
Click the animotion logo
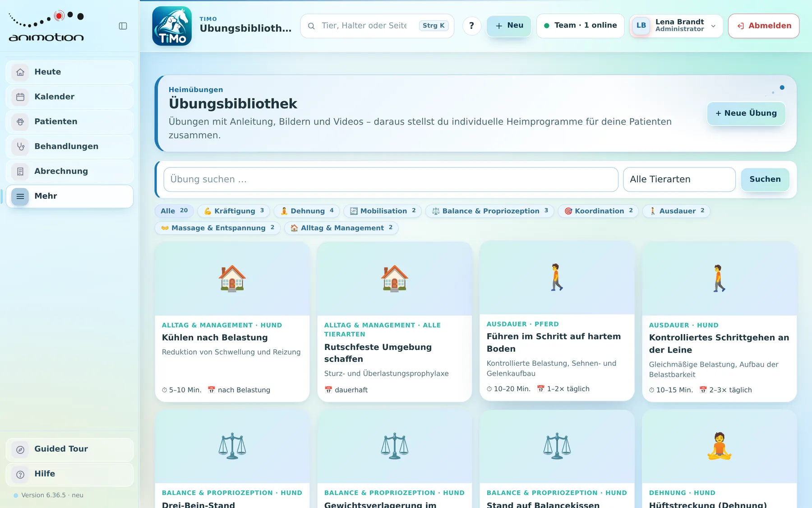pos(46,26)
